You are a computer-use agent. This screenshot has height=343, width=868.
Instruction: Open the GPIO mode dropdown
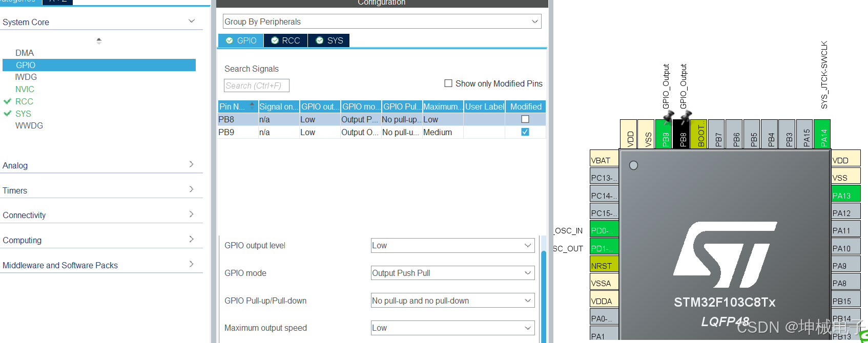pyautogui.click(x=453, y=273)
